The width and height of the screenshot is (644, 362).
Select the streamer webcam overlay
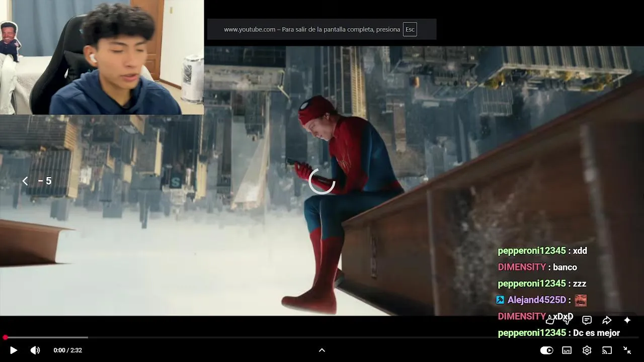point(102,57)
